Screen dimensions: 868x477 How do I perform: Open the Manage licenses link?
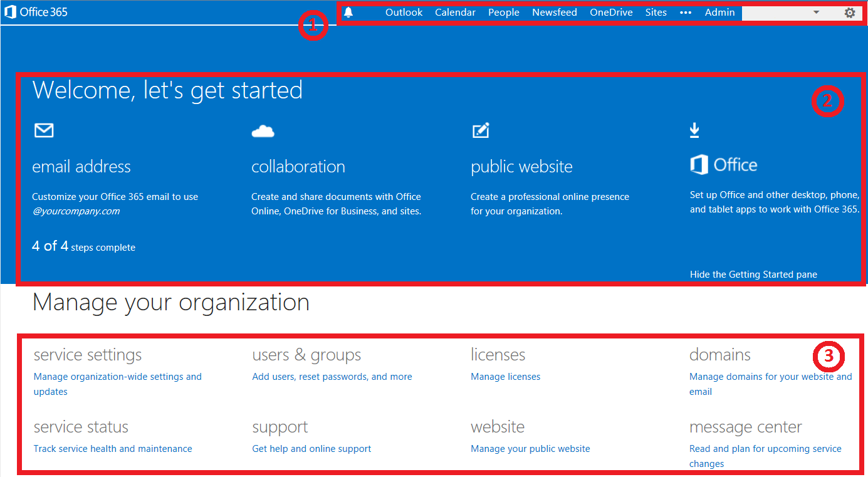(505, 377)
